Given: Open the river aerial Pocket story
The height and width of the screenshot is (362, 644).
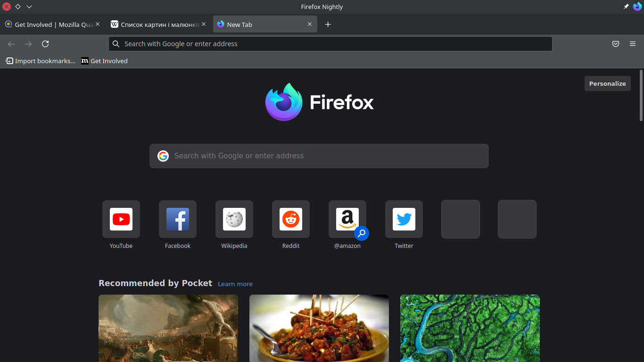Looking at the screenshot, I should [x=470, y=328].
